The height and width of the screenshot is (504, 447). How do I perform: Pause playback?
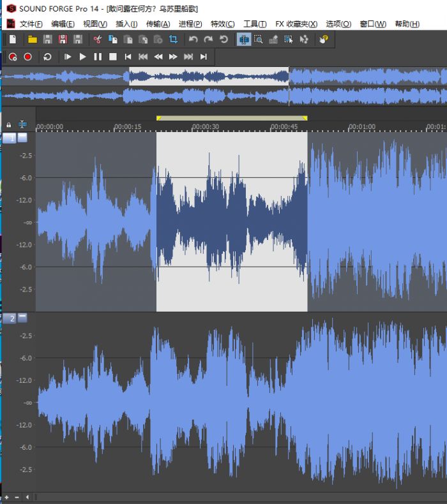pyautogui.click(x=98, y=57)
